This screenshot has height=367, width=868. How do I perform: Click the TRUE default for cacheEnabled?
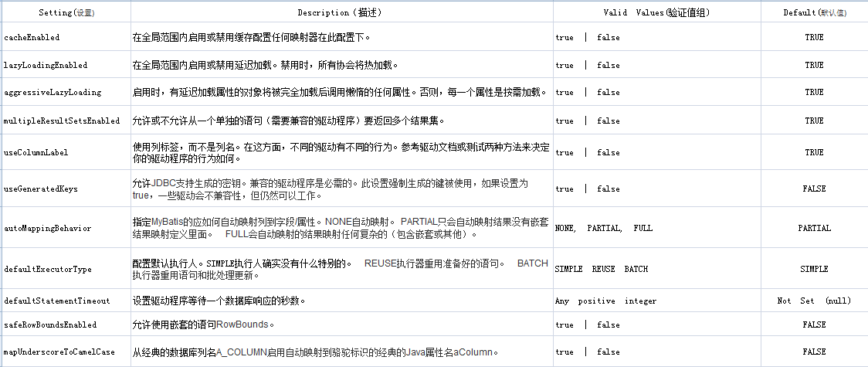point(814,38)
